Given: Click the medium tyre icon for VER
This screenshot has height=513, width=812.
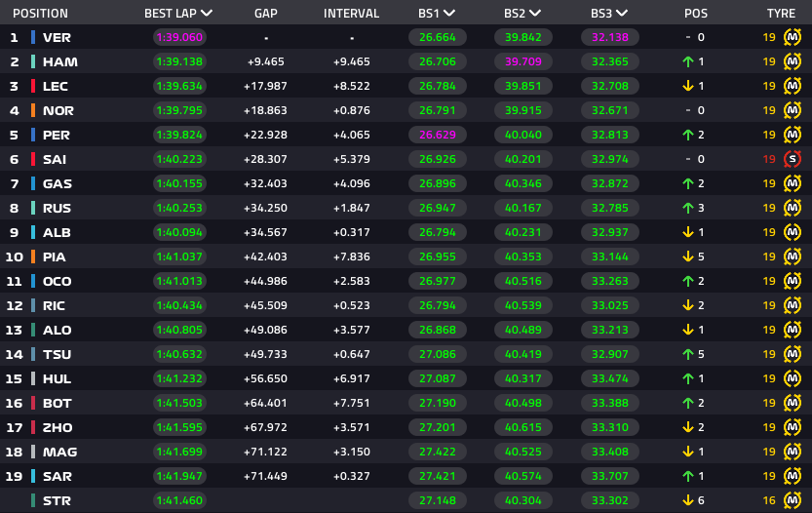Looking at the screenshot, I should point(793,37).
